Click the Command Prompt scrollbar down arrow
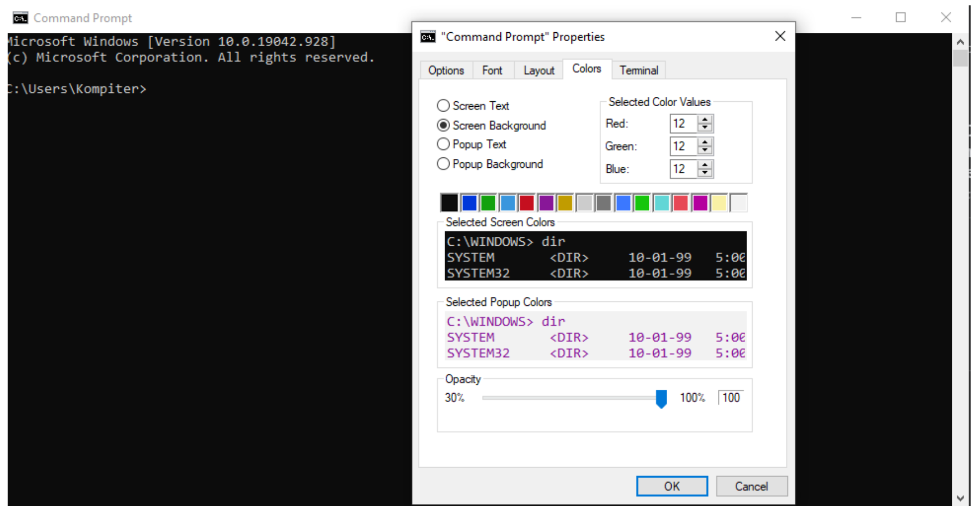 960,498
